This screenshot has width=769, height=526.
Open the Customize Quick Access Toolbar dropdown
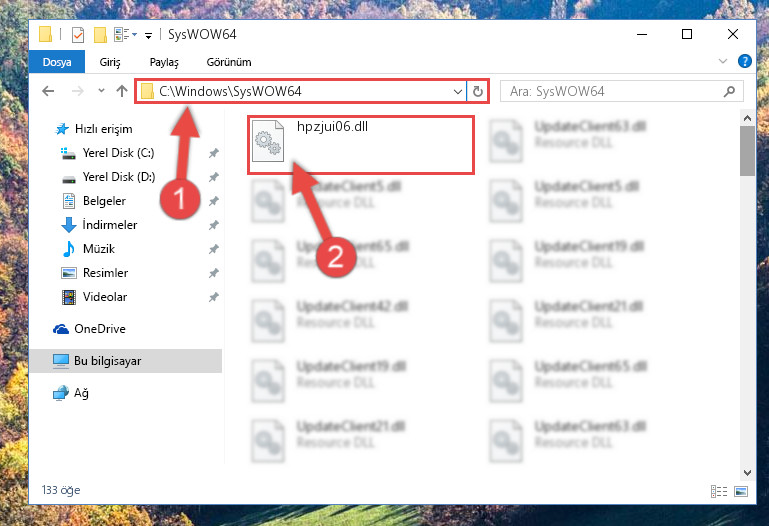(148, 35)
